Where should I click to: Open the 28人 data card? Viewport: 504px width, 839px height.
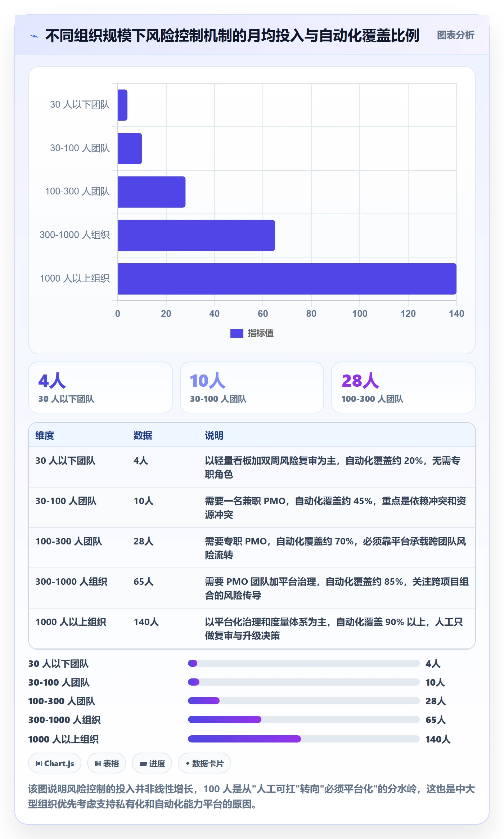click(404, 387)
